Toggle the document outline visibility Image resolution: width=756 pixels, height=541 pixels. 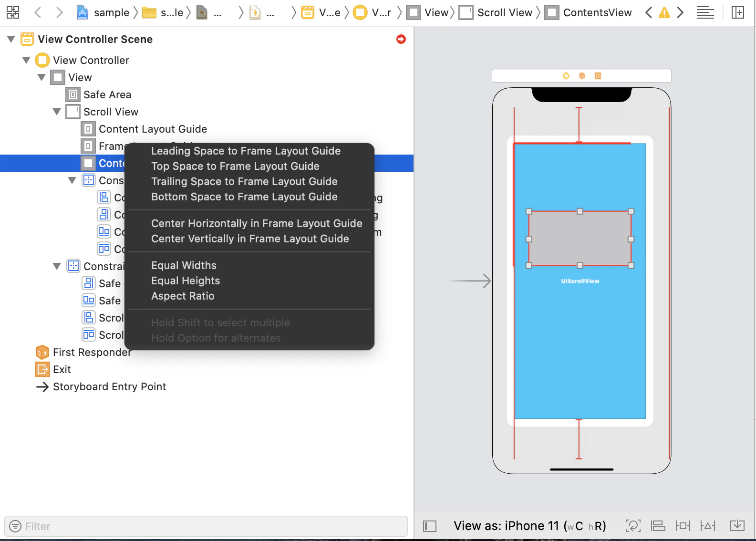430,526
